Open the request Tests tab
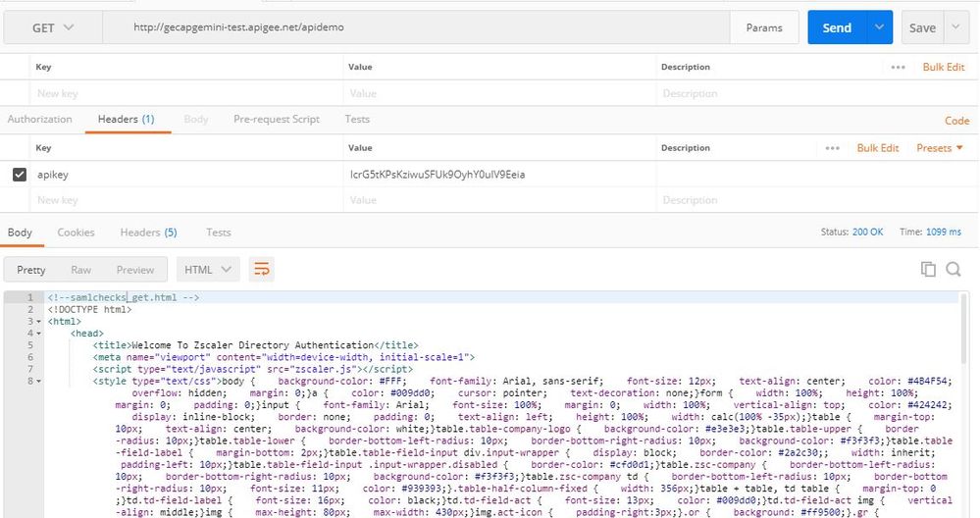 [357, 119]
